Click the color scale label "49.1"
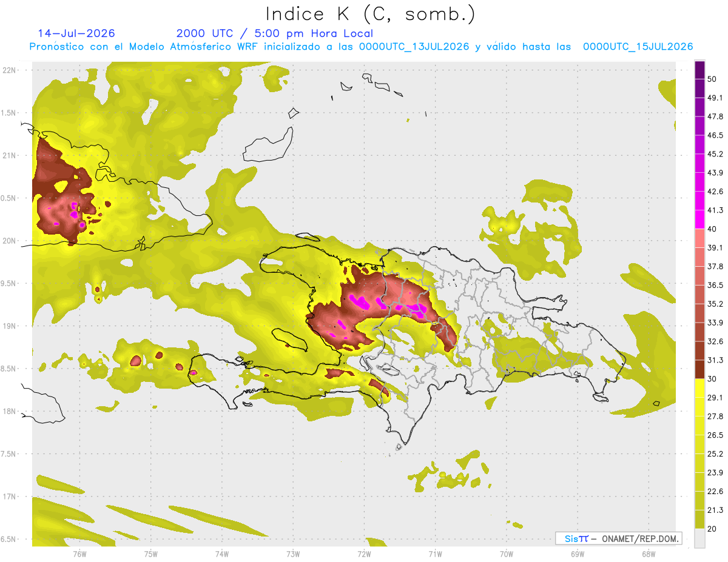 pyautogui.click(x=715, y=98)
